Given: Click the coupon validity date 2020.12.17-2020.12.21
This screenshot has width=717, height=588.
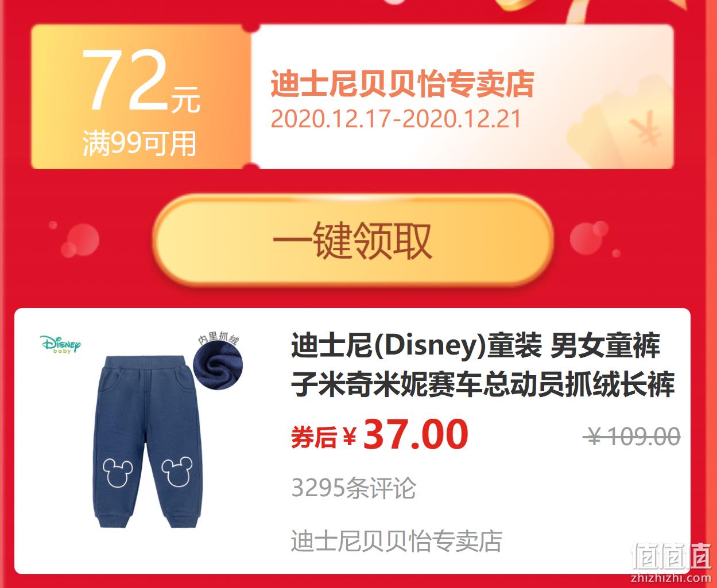Looking at the screenshot, I should [x=396, y=119].
